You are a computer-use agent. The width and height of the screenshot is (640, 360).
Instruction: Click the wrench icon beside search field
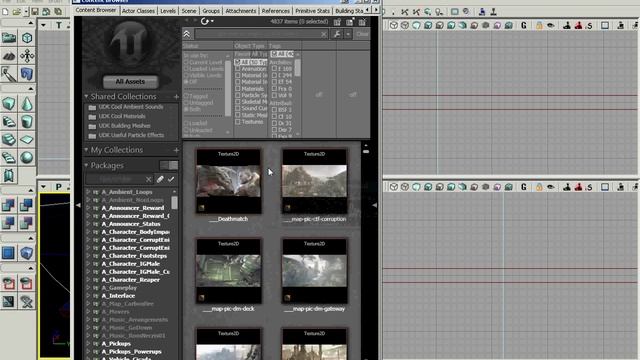point(337,34)
